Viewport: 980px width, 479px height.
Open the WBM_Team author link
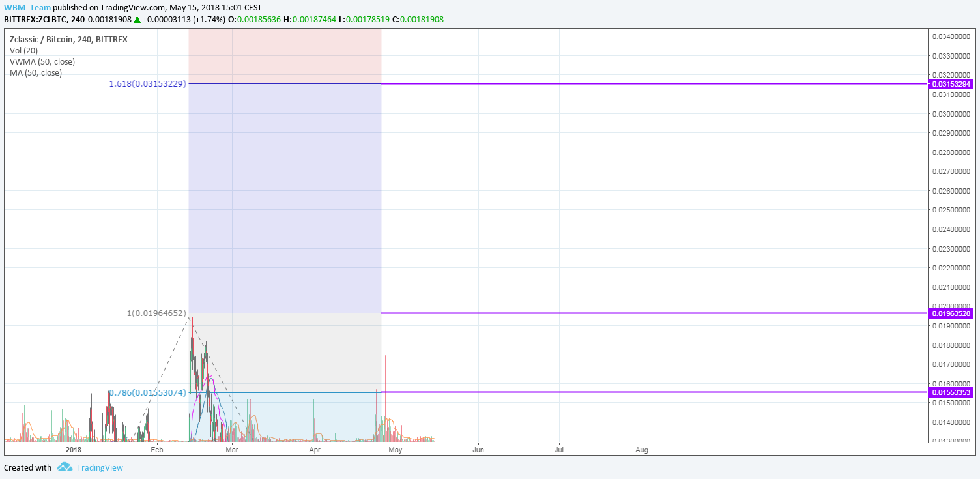pos(27,7)
